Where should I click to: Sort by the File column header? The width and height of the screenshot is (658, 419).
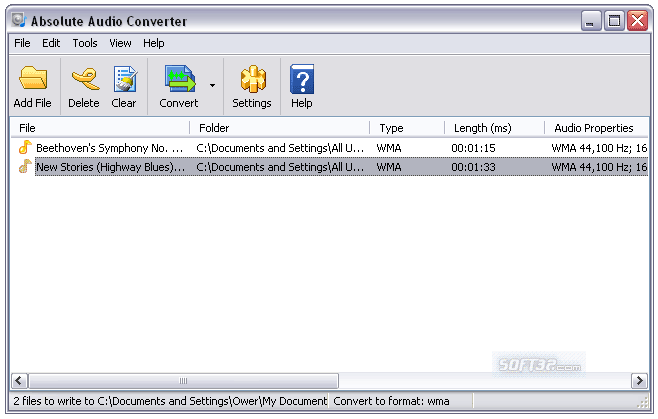(100, 128)
